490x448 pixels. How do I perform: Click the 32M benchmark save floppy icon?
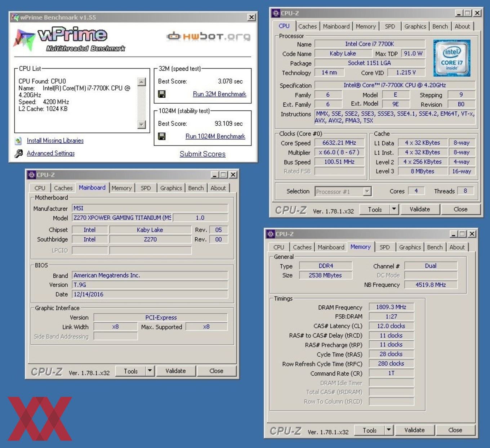pyautogui.click(x=162, y=94)
